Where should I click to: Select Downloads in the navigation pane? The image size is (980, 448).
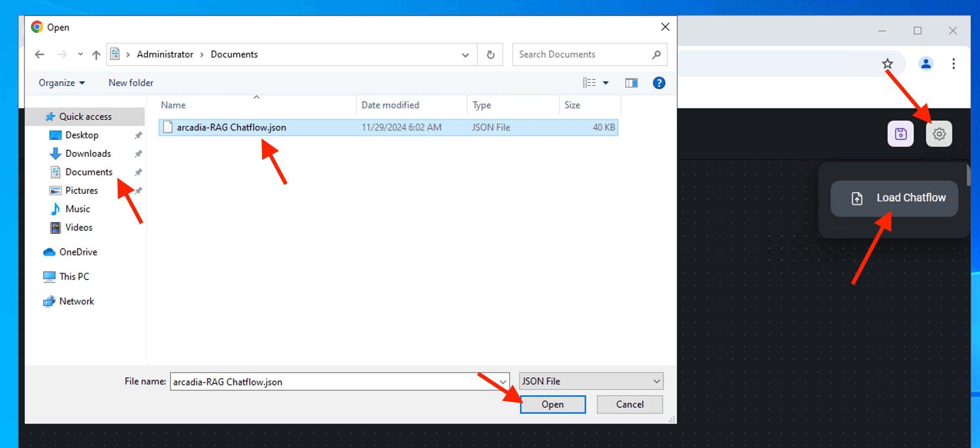click(x=88, y=154)
